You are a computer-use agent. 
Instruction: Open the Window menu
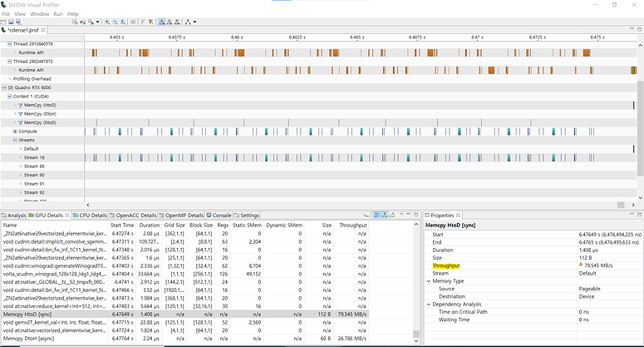pos(39,14)
